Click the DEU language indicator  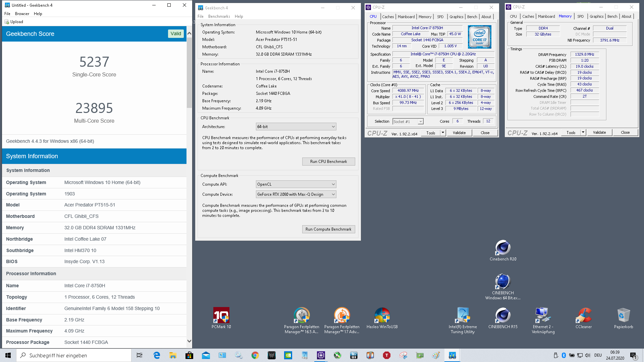click(598, 355)
